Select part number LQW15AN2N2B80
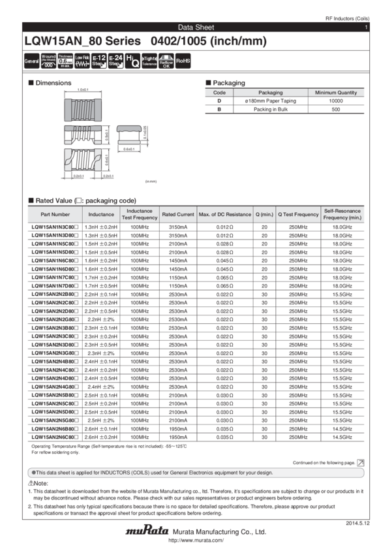The image size is (392, 555). click(x=55, y=294)
